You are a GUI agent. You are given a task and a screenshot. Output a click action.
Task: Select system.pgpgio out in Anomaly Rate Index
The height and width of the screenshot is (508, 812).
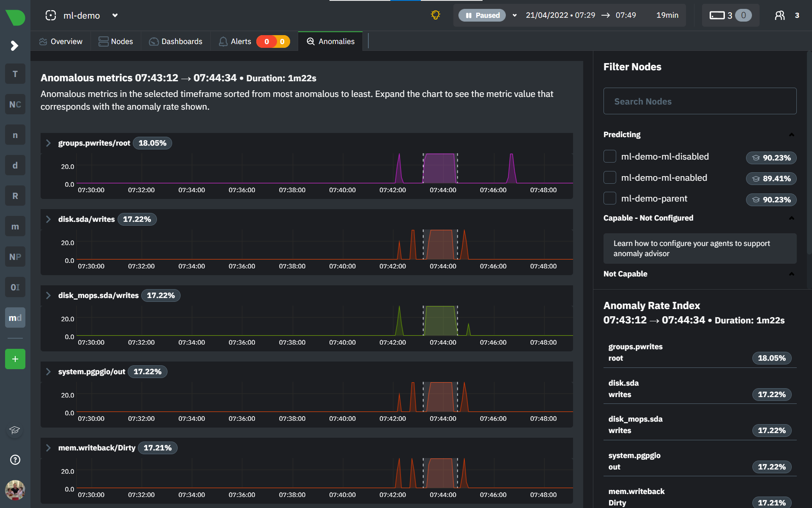pyautogui.click(x=700, y=461)
